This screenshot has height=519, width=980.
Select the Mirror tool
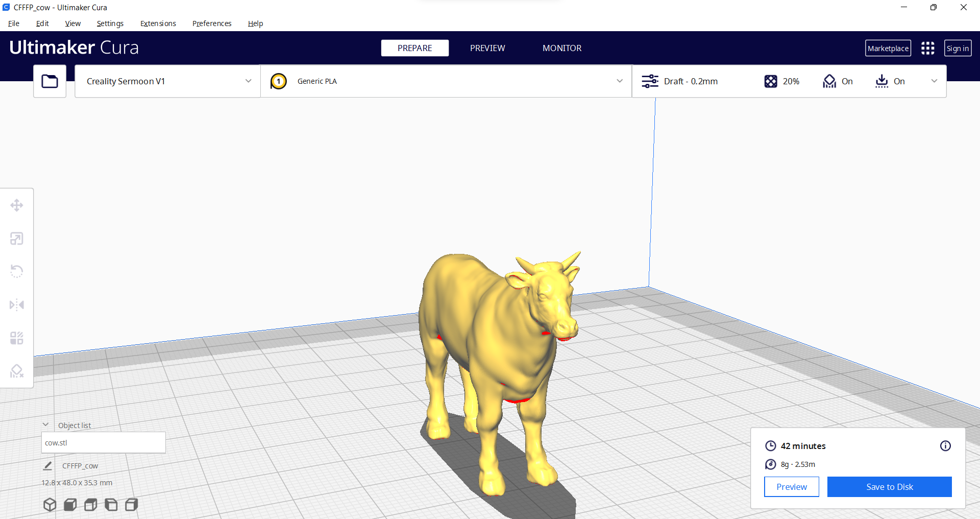[17, 304]
